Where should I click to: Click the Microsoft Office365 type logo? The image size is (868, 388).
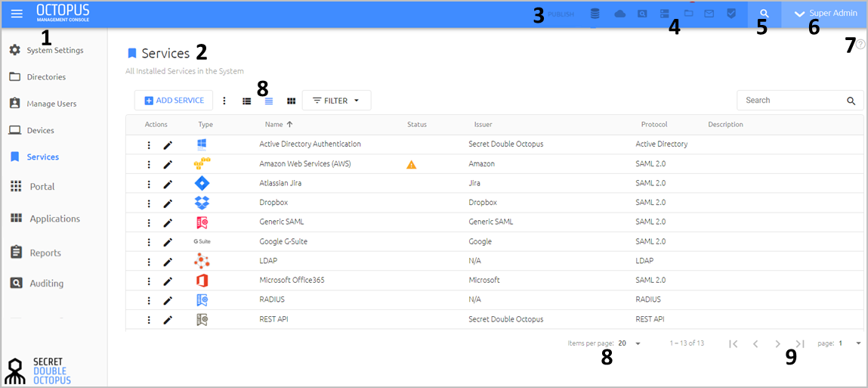[x=202, y=281]
